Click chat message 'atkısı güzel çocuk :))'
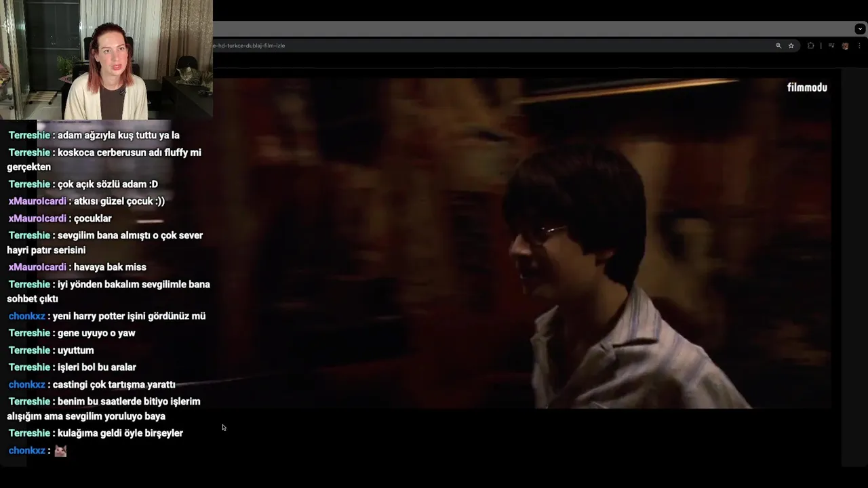The width and height of the screenshot is (868, 488). click(x=119, y=201)
